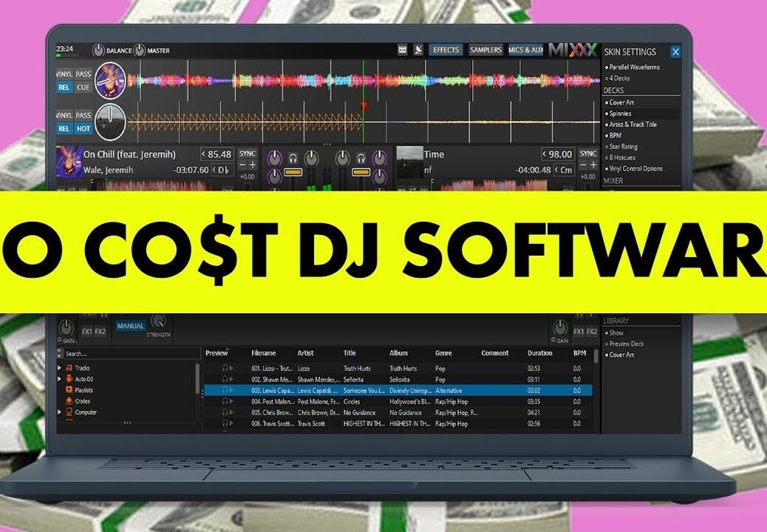Click the Time track cover art thumbnail
Screen dimensions: 767x532
pyautogui.click(x=409, y=162)
